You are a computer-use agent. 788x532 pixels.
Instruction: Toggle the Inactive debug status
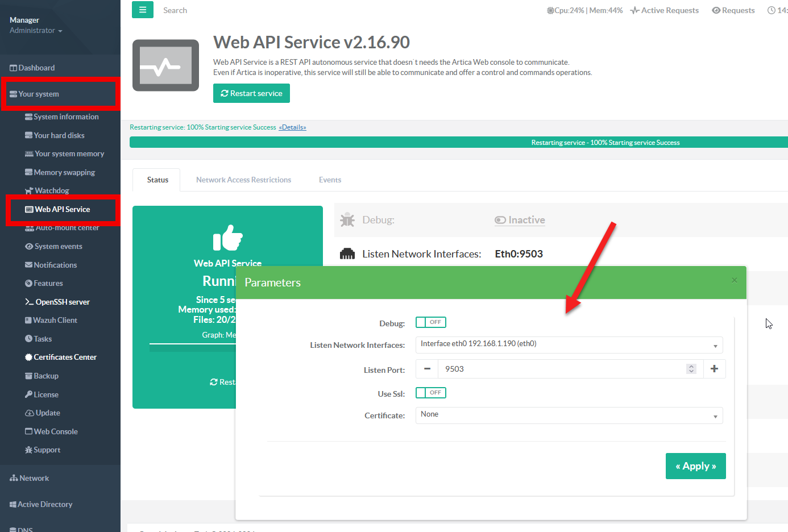click(x=520, y=220)
